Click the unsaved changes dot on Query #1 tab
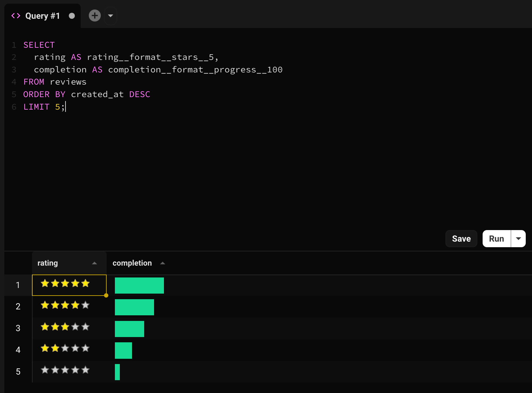Image resolution: width=532 pixels, height=393 pixels. pos(72,16)
